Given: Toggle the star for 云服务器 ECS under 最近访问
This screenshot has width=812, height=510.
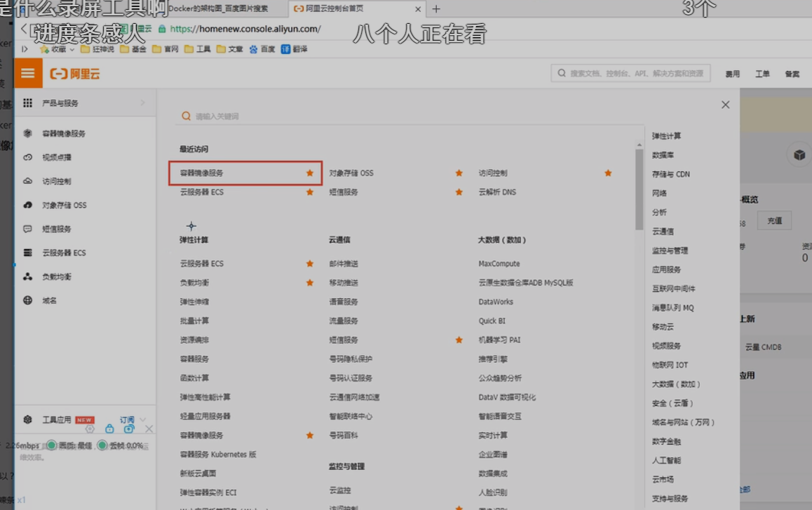Looking at the screenshot, I should pyautogui.click(x=310, y=192).
